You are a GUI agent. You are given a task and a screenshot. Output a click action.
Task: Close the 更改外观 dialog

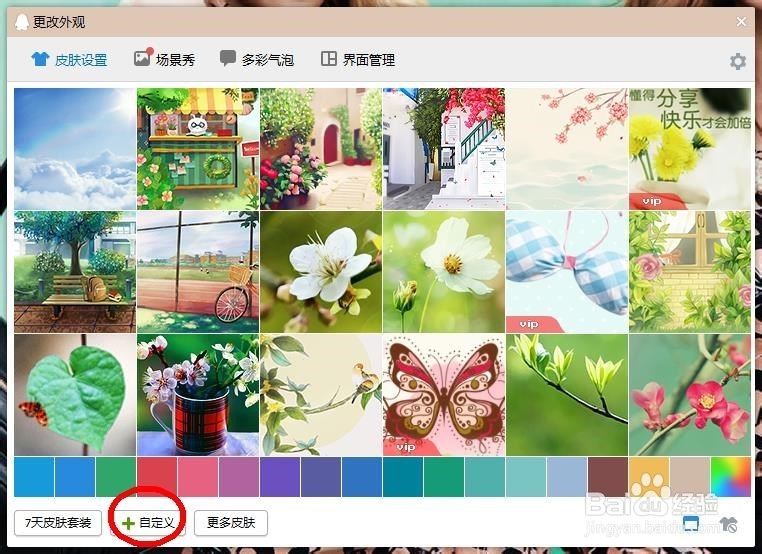tap(741, 22)
